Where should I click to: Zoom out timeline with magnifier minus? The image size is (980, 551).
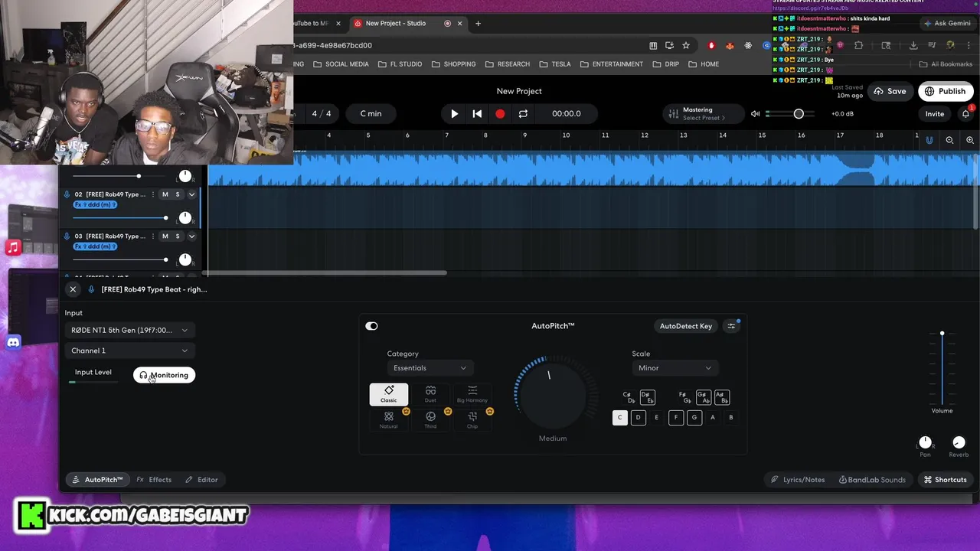(x=949, y=140)
